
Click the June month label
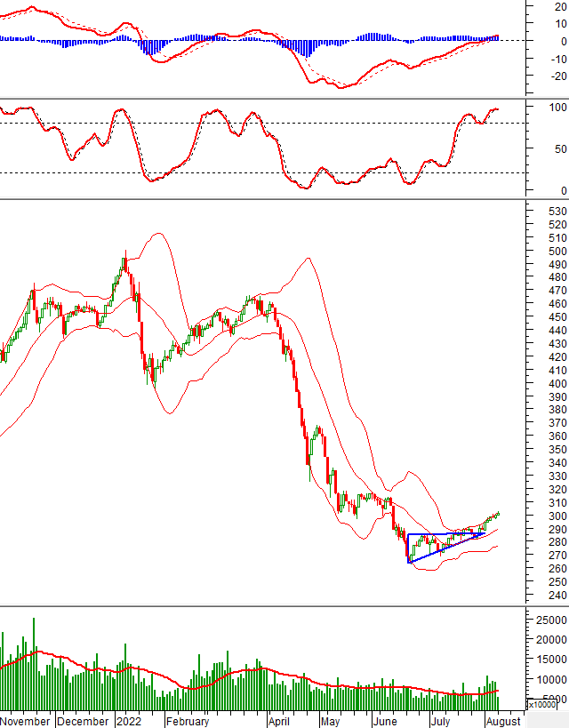point(385,721)
